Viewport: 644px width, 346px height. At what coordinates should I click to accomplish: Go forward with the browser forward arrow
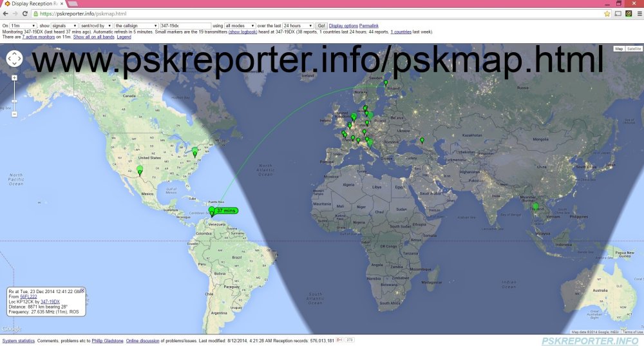point(15,14)
